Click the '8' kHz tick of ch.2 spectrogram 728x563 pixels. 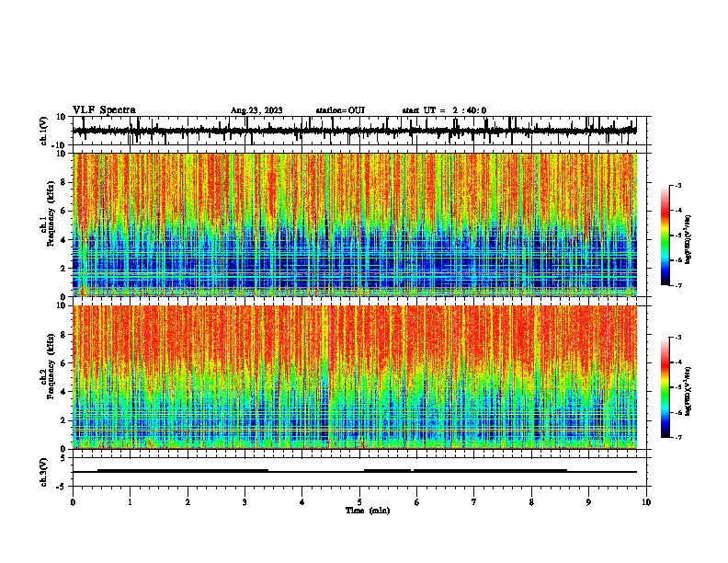coord(63,335)
